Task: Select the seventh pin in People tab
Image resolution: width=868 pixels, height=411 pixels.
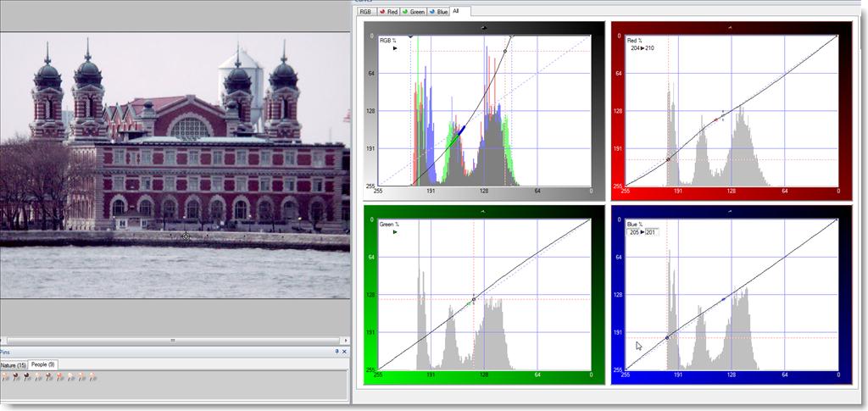Action: 70,377
